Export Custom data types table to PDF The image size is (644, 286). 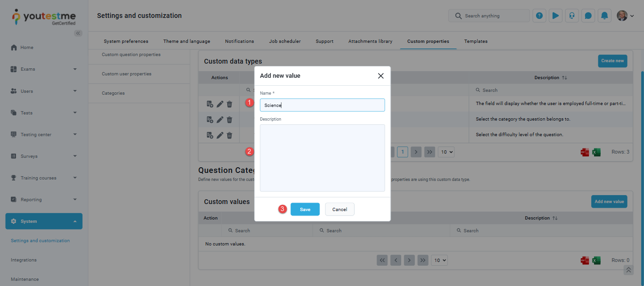pyautogui.click(x=585, y=152)
